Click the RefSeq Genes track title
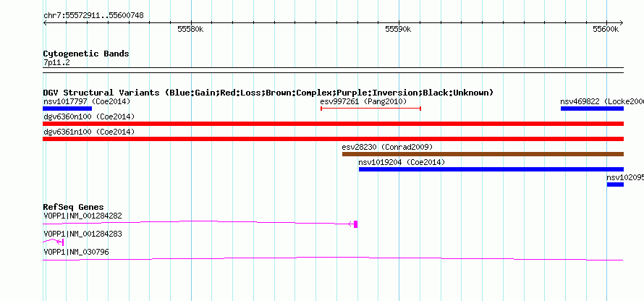Viewport: 644px width, 301px height. (74, 207)
